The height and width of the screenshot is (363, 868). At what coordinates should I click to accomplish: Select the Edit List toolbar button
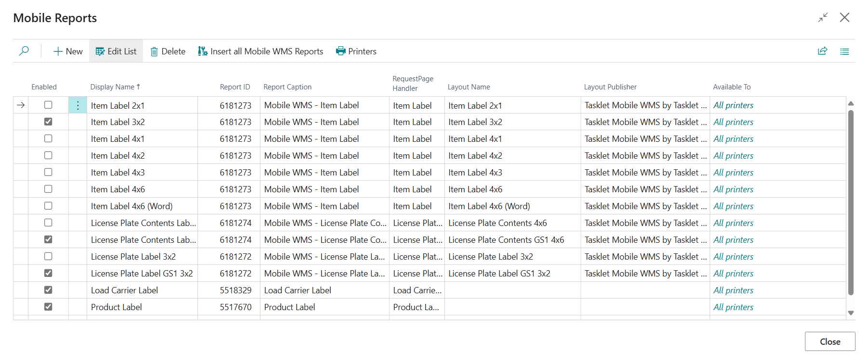coord(116,51)
